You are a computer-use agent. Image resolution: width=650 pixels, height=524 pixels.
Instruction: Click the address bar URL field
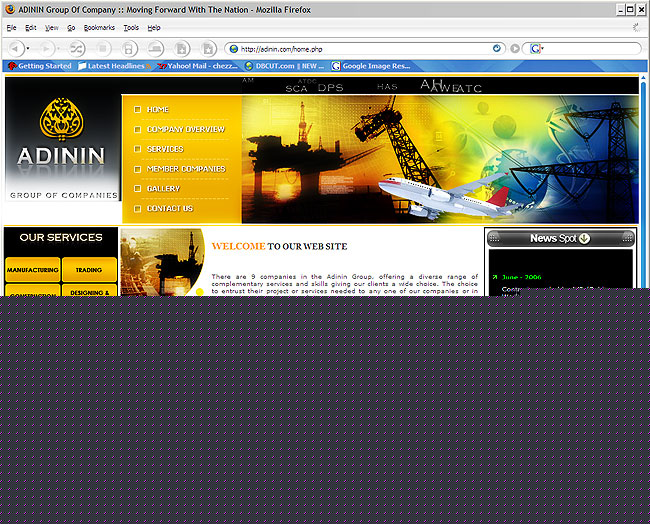click(360, 48)
